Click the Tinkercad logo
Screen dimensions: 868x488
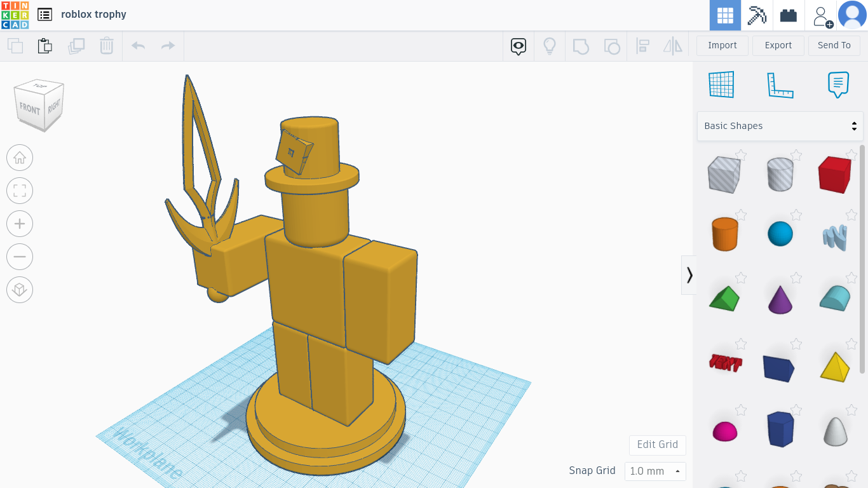[x=15, y=15]
